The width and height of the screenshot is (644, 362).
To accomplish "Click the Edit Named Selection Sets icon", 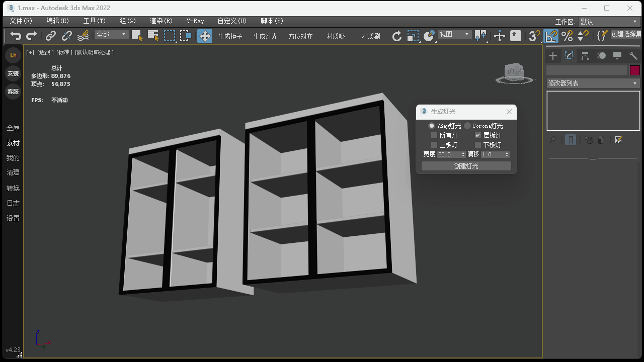I will [x=602, y=36].
